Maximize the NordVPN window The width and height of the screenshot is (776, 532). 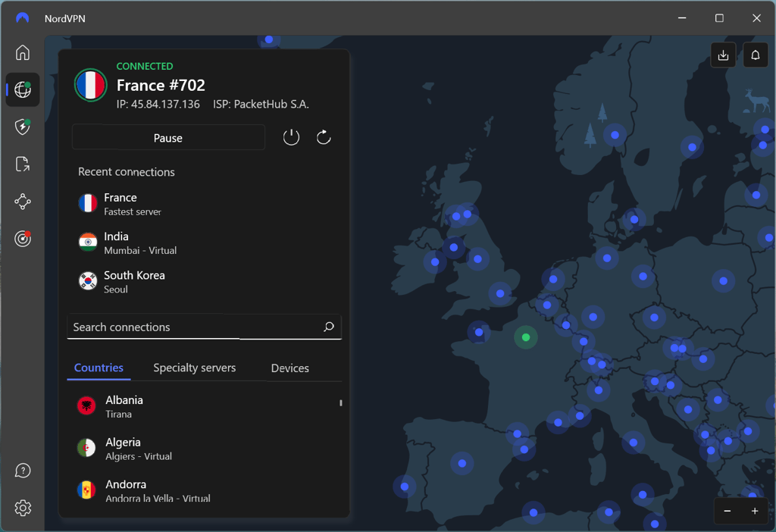(719, 18)
